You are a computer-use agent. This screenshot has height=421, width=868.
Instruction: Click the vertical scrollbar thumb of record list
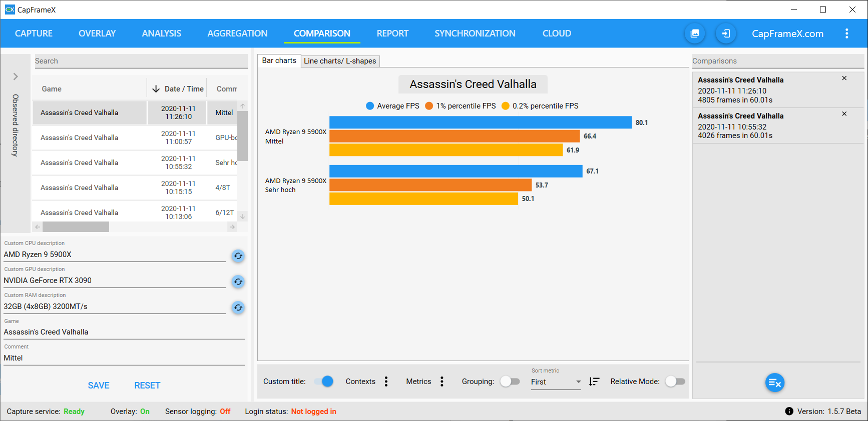coord(242,136)
